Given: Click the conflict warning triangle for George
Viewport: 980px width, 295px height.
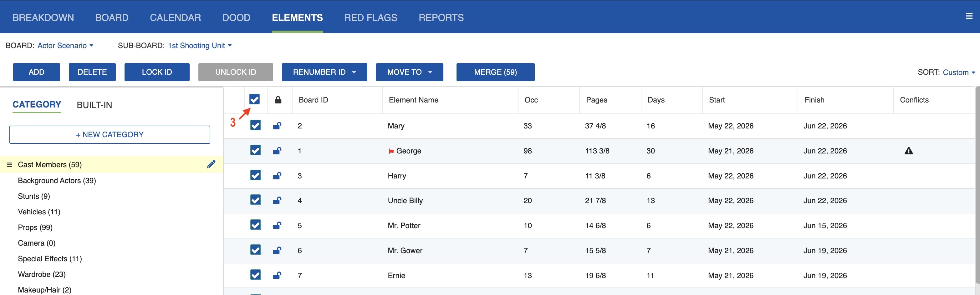Looking at the screenshot, I should tap(908, 151).
